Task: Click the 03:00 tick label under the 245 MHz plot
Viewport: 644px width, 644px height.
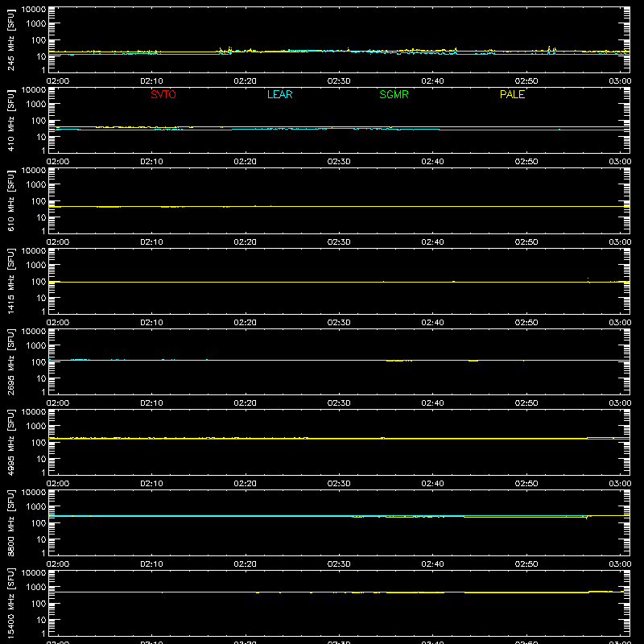Action: (620, 81)
